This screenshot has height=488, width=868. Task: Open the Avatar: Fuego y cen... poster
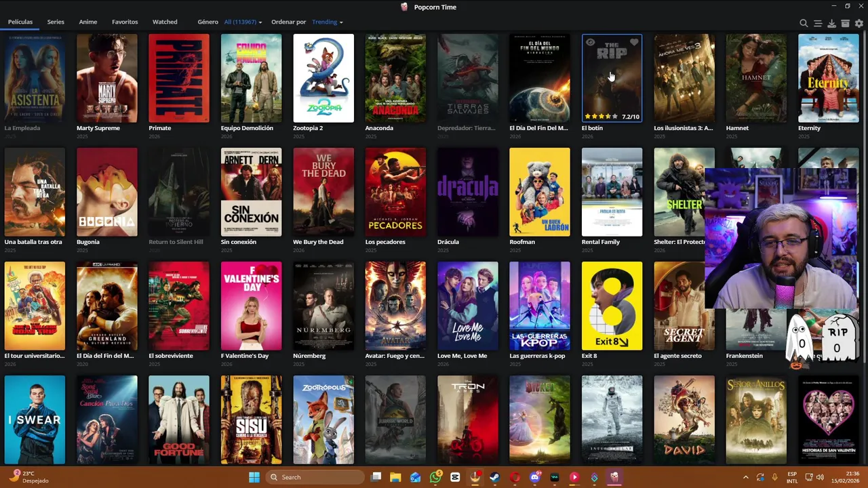tap(395, 306)
